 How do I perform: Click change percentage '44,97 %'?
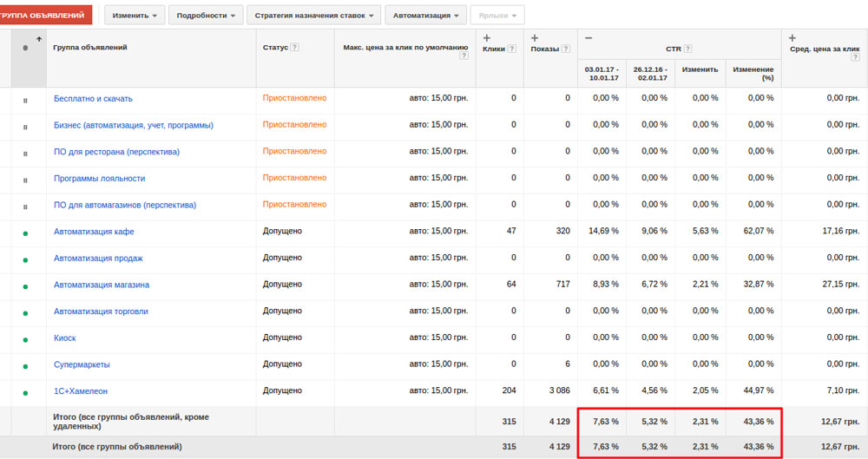click(759, 390)
